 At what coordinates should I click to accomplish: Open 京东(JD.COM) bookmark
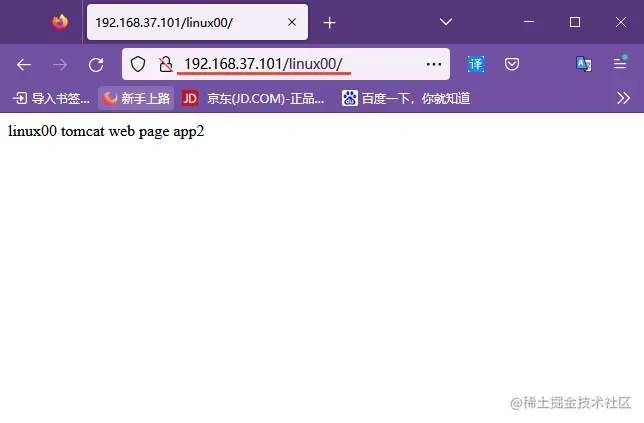253,99
